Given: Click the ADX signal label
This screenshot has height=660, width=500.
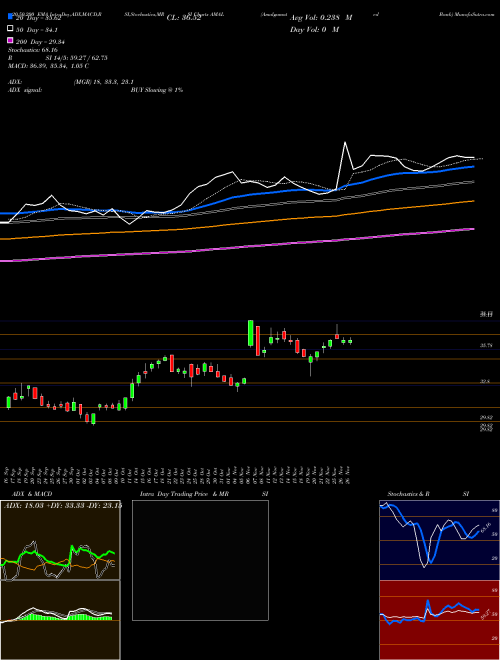Looking at the screenshot, I should point(24,90).
